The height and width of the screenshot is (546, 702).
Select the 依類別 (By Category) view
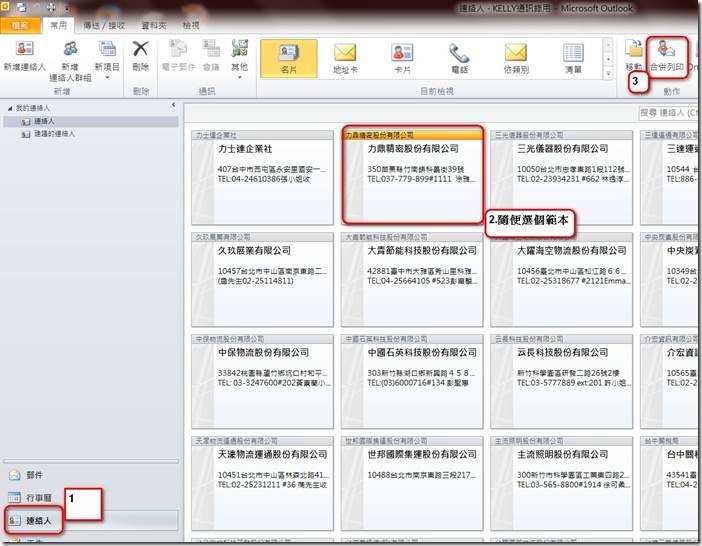pos(516,58)
